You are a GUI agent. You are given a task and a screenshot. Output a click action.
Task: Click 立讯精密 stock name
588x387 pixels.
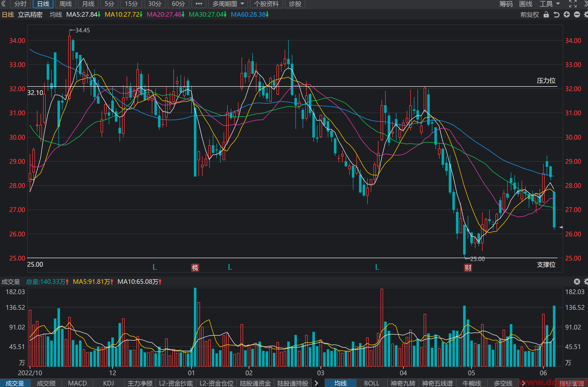tap(30, 15)
